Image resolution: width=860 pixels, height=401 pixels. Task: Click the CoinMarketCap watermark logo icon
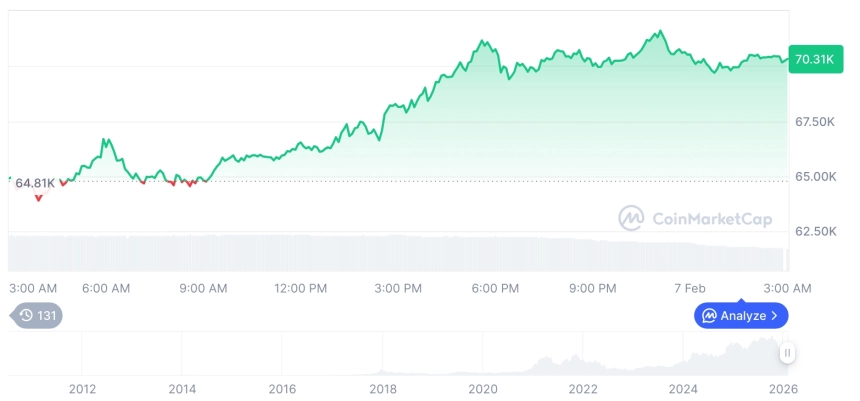630,218
